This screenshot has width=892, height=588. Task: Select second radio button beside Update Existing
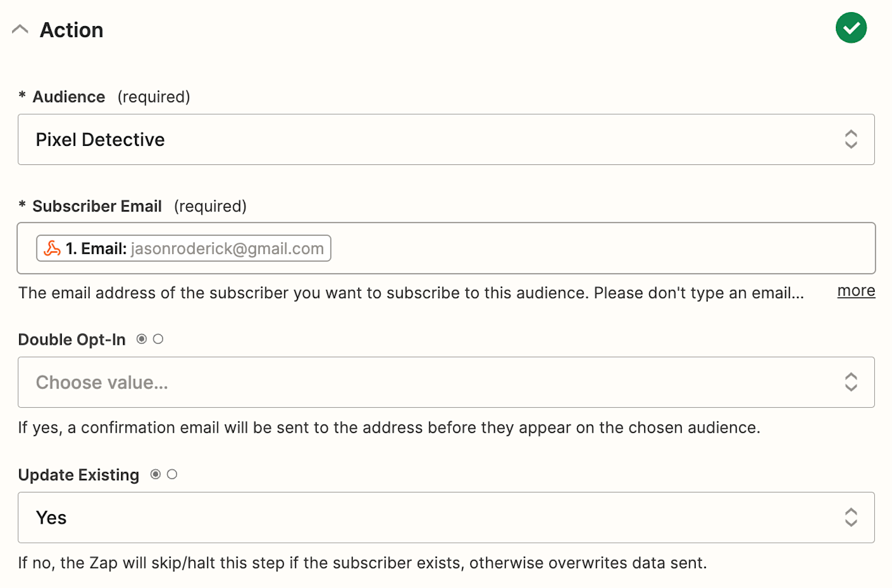pos(172,474)
